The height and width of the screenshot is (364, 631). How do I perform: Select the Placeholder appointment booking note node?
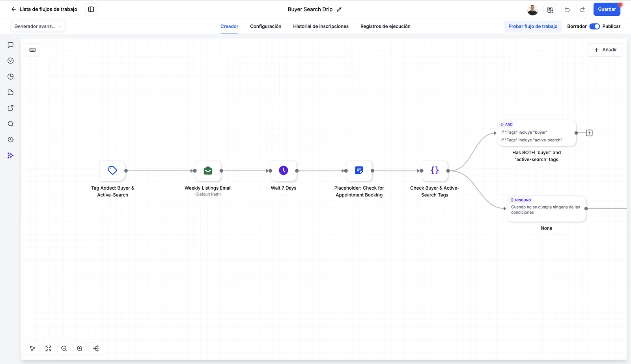[x=359, y=170]
